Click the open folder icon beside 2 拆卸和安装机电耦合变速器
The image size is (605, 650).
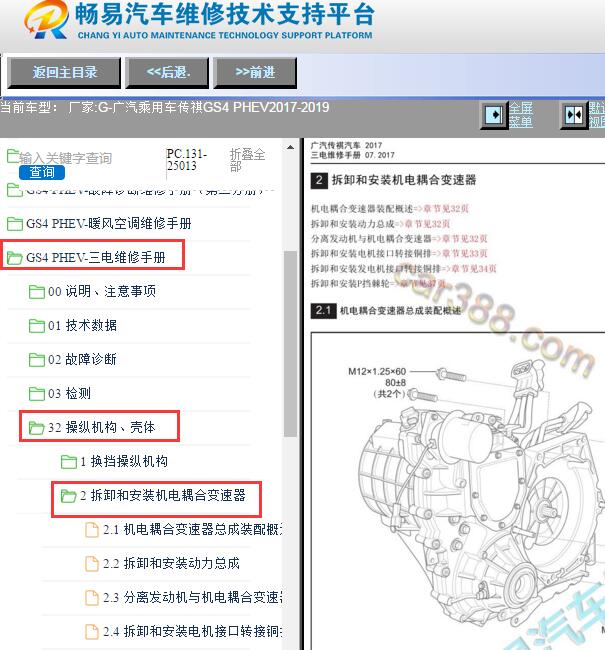pos(68,496)
